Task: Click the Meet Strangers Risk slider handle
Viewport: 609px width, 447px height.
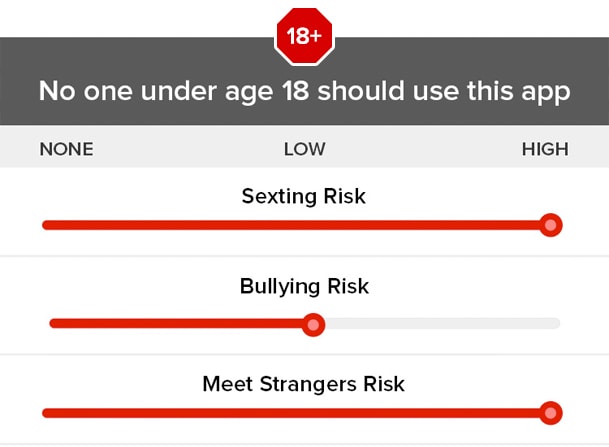Action: (x=550, y=413)
